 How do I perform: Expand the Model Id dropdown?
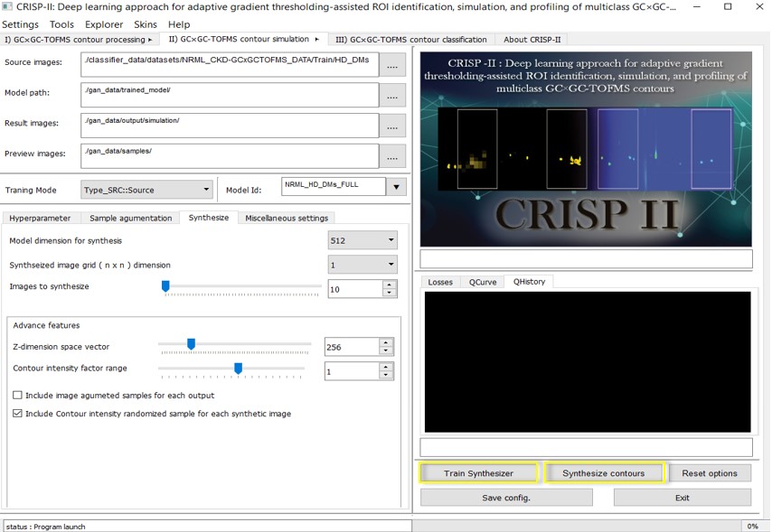click(x=396, y=187)
